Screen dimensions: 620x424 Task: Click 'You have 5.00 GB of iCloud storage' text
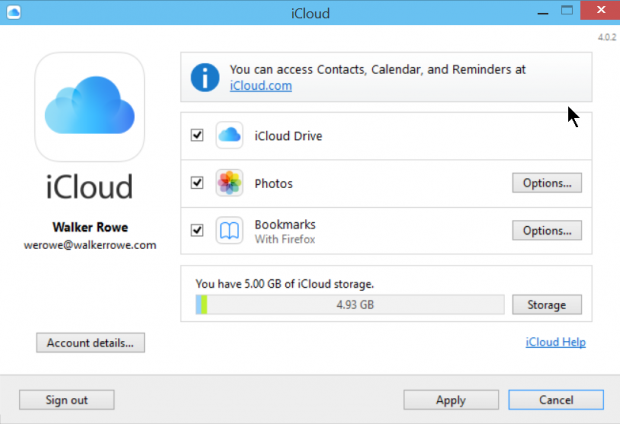click(285, 284)
